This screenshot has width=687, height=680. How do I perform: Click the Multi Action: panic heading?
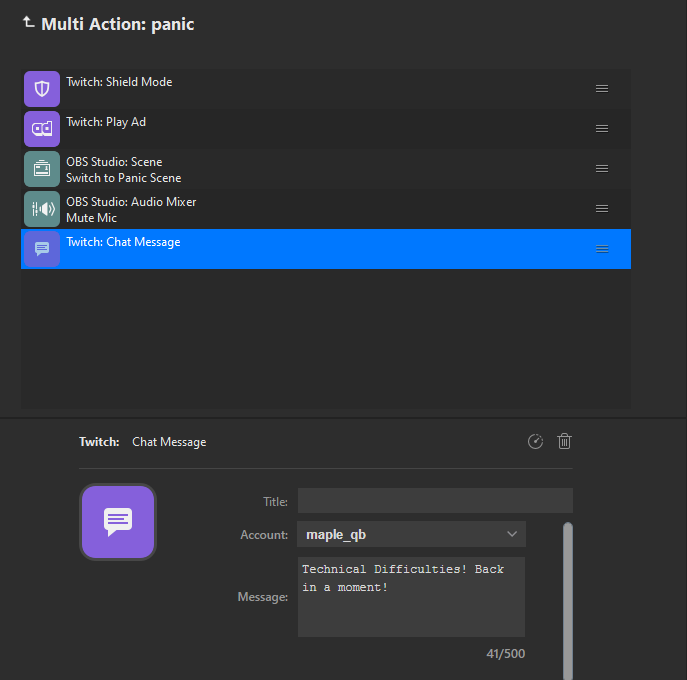point(117,24)
